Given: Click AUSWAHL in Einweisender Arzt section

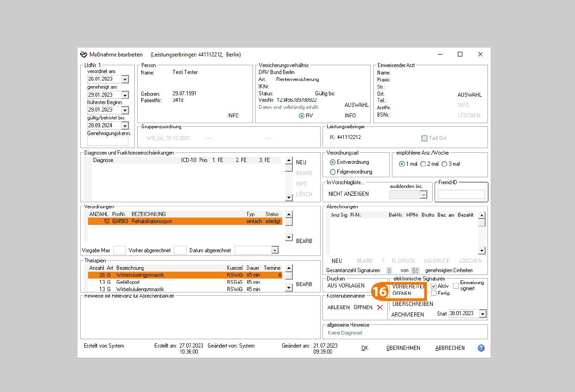Looking at the screenshot, I should 469,95.
